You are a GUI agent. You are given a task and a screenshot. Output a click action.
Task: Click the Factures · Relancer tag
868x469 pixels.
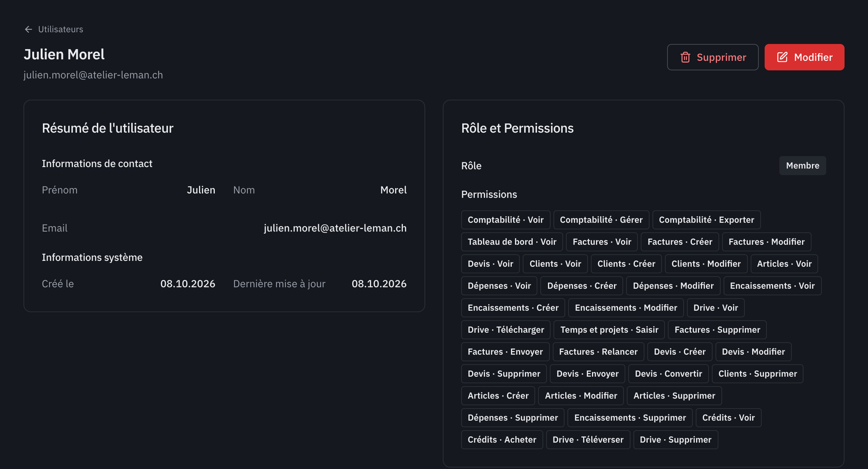click(598, 352)
